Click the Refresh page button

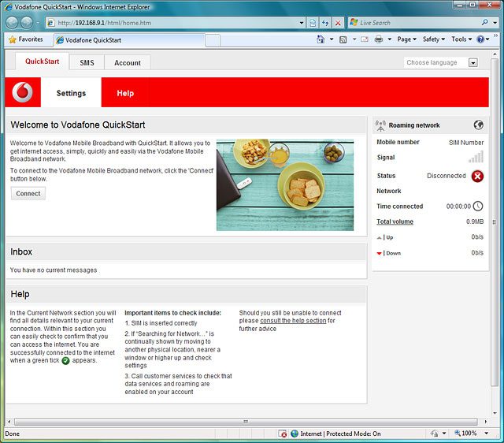coord(325,23)
